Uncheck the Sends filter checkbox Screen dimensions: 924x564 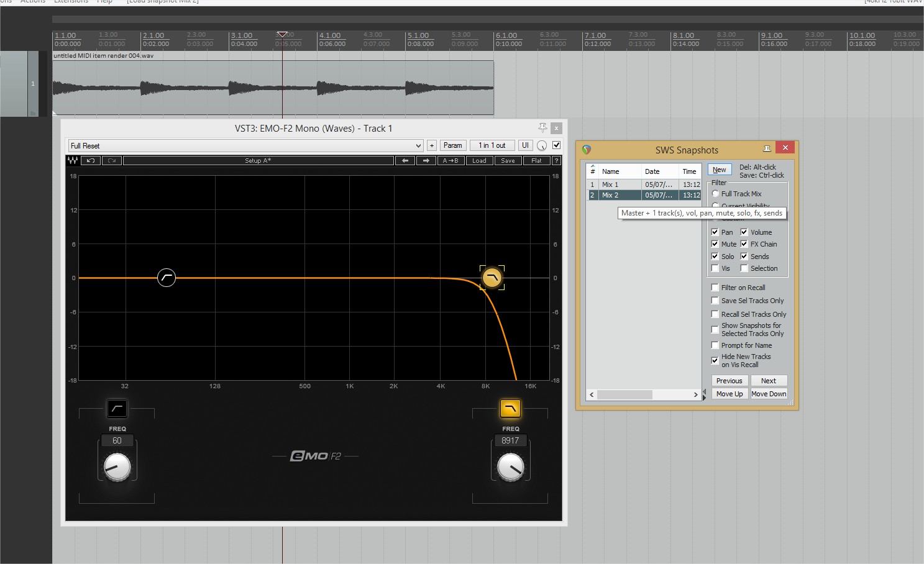click(744, 257)
